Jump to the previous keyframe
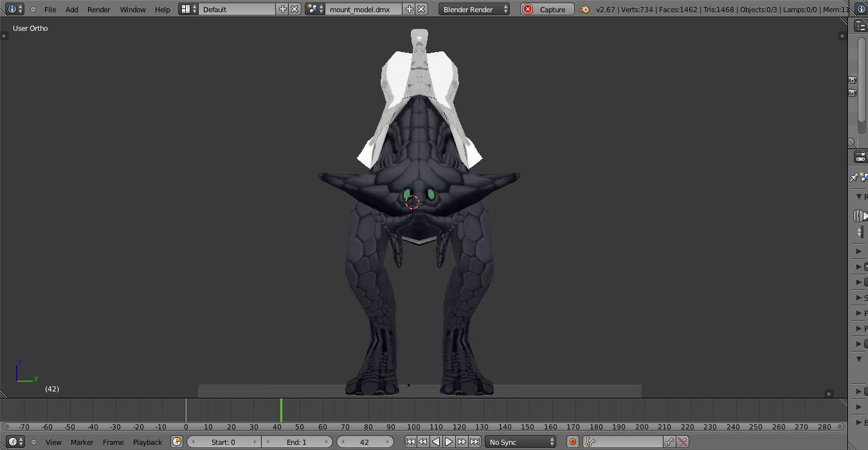This screenshot has width=868, height=450. (x=423, y=442)
